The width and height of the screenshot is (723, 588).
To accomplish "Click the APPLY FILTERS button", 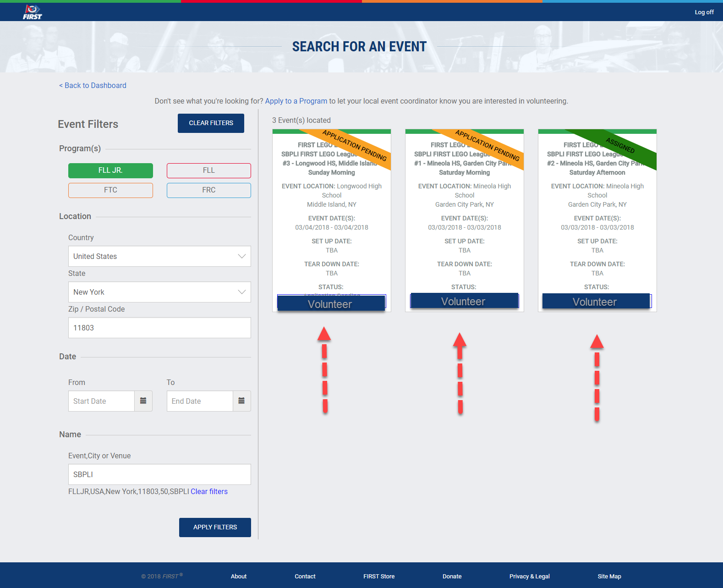I will point(215,528).
